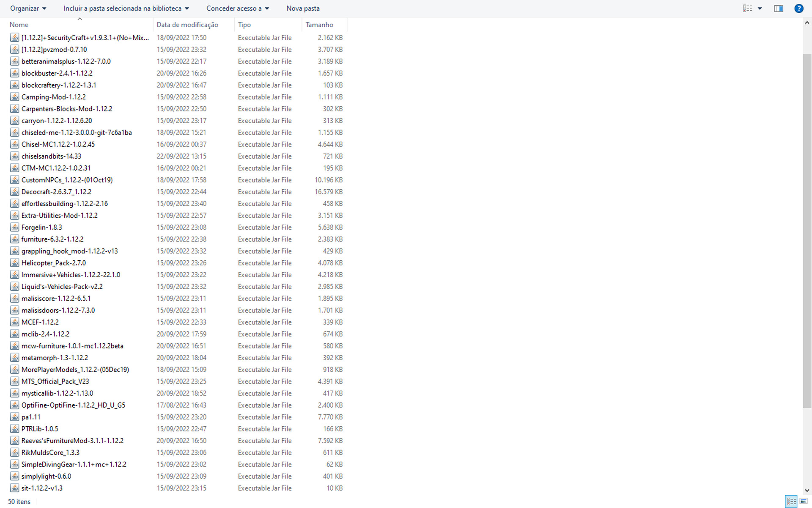Open the Conceder acesso a dropdown

coord(237,8)
